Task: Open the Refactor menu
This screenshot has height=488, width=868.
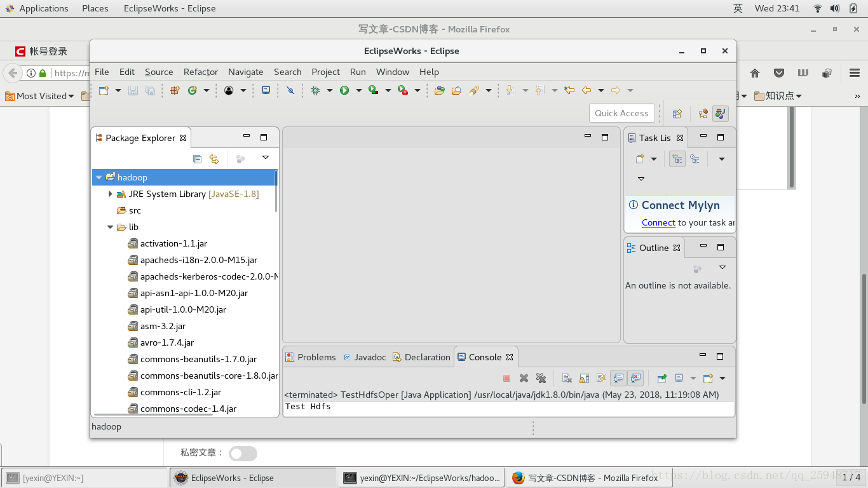Action: point(201,72)
